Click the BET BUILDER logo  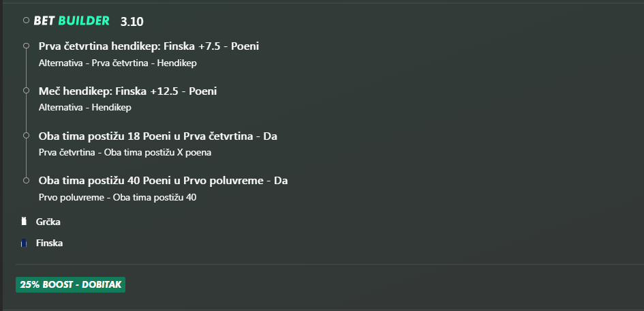(x=72, y=20)
